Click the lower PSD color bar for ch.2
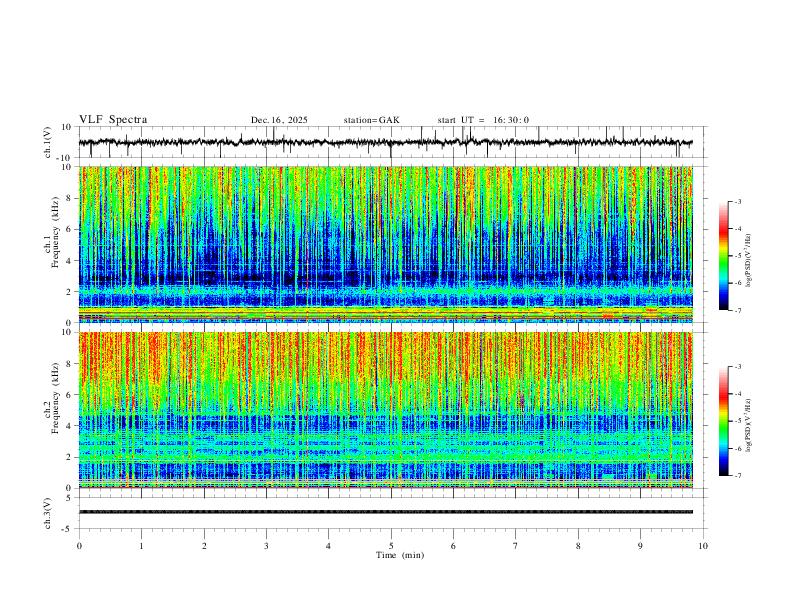This screenshot has height=612, width=792. coord(724,421)
